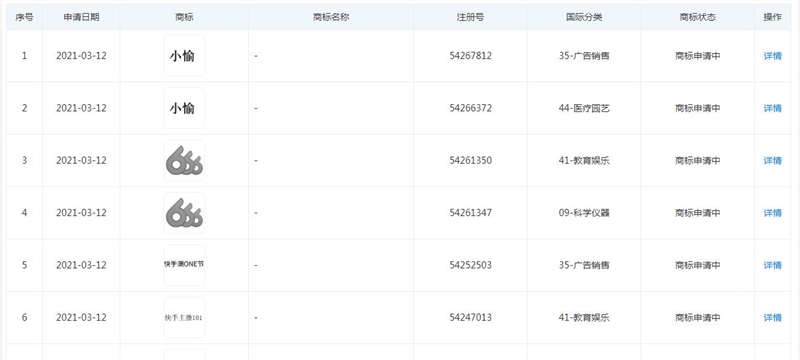Click the 44-医疗园艺 class cell
Image resolution: width=800 pixels, height=360 pixels.
(584, 108)
